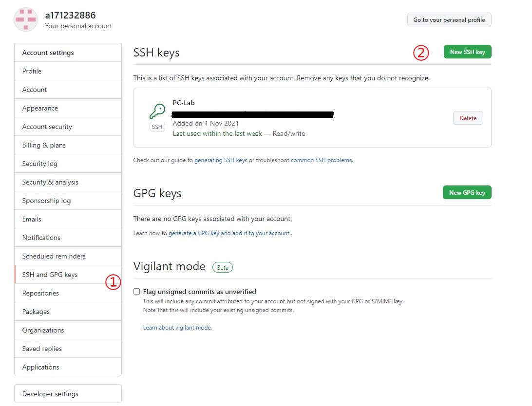The image size is (532, 406).
Task: Click the PC-Lab key title
Action: coord(184,103)
